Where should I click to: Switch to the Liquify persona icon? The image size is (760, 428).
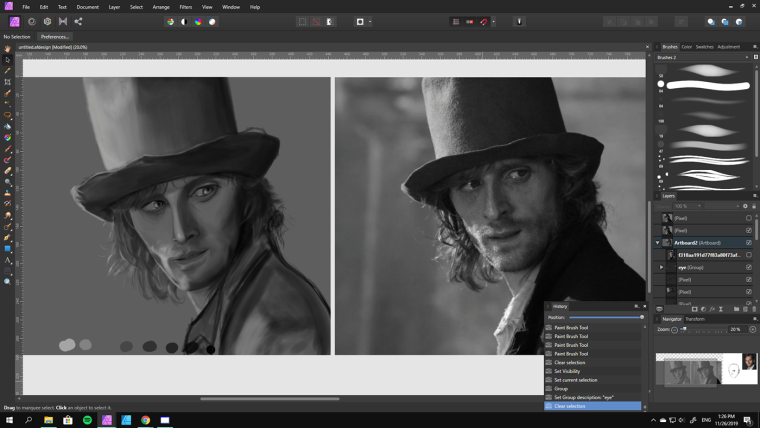tap(31, 21)
